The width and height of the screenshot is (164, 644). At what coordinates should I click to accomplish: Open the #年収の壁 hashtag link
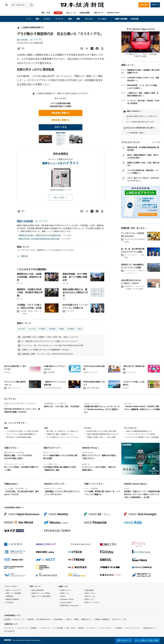[x=134, y=19]
